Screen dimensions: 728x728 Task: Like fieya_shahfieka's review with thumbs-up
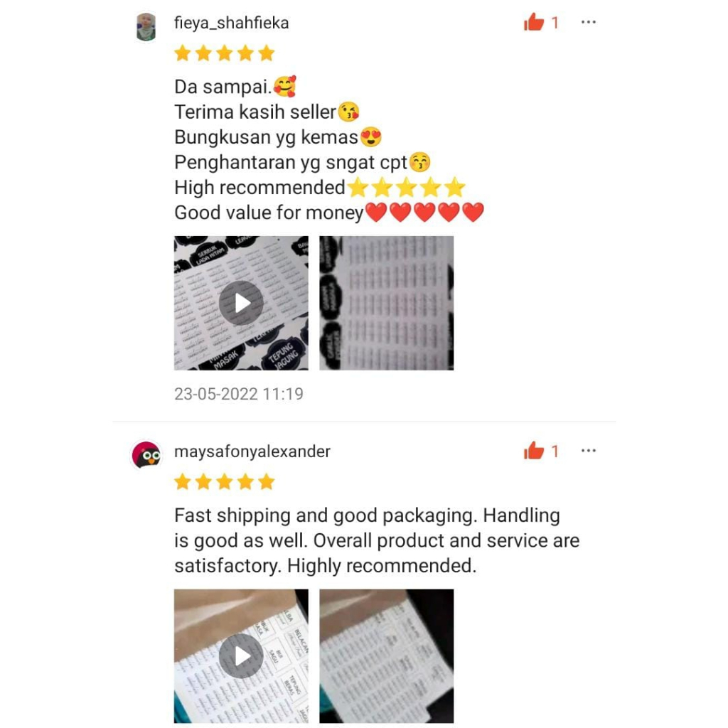(533, 22)
